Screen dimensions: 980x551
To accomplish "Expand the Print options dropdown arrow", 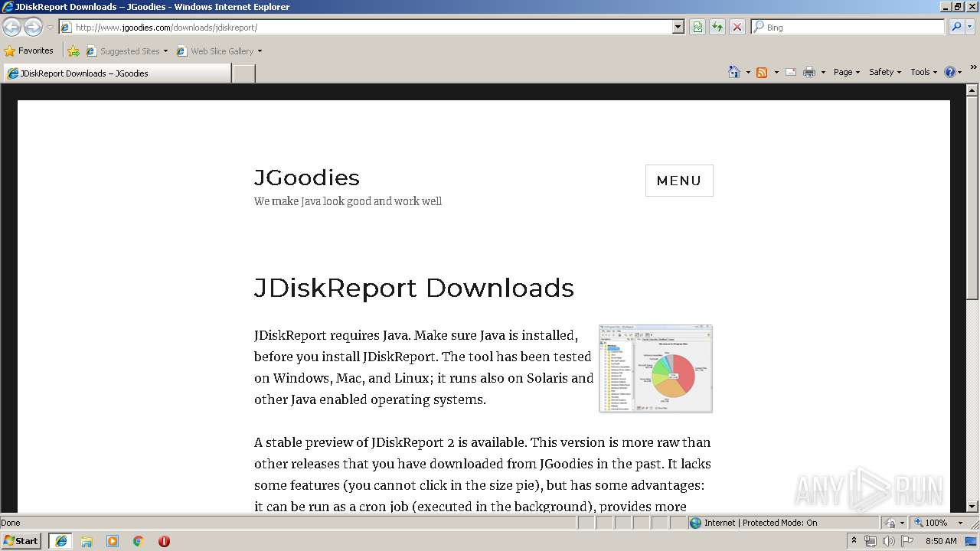I will [x=823, y=72].
